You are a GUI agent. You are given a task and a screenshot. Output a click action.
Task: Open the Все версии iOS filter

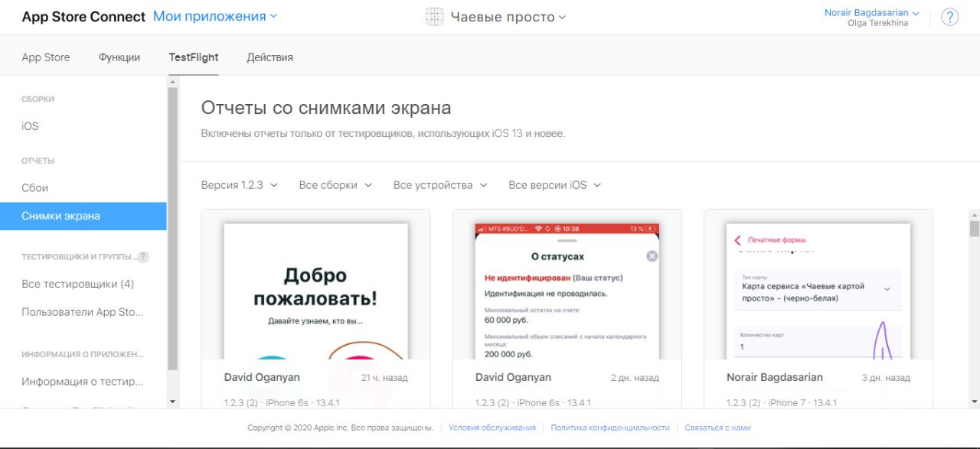click(x=555, y=185)
